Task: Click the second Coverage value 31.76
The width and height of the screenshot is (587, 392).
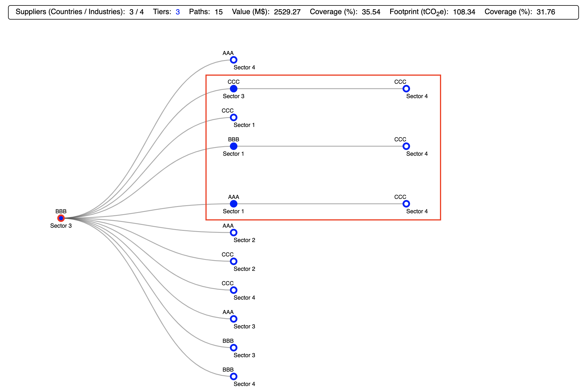Action: [x=546, y=12]
